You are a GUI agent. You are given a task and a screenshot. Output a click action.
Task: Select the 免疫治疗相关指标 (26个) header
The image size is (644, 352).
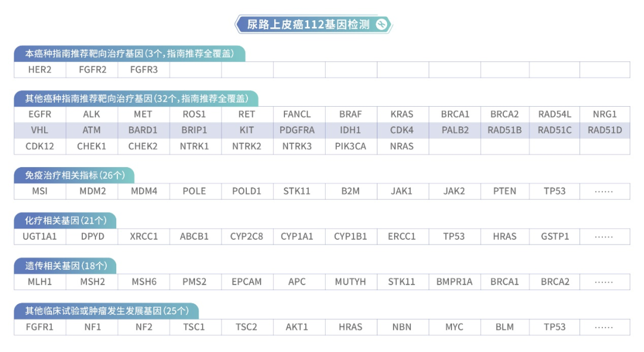click(74, 175)
